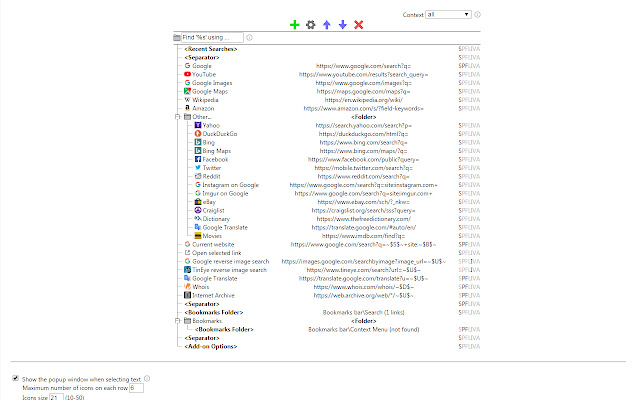The height and width of the screenshot is (400, 640).
Task: Collapse the Other... folder
Action: (178, 117)
